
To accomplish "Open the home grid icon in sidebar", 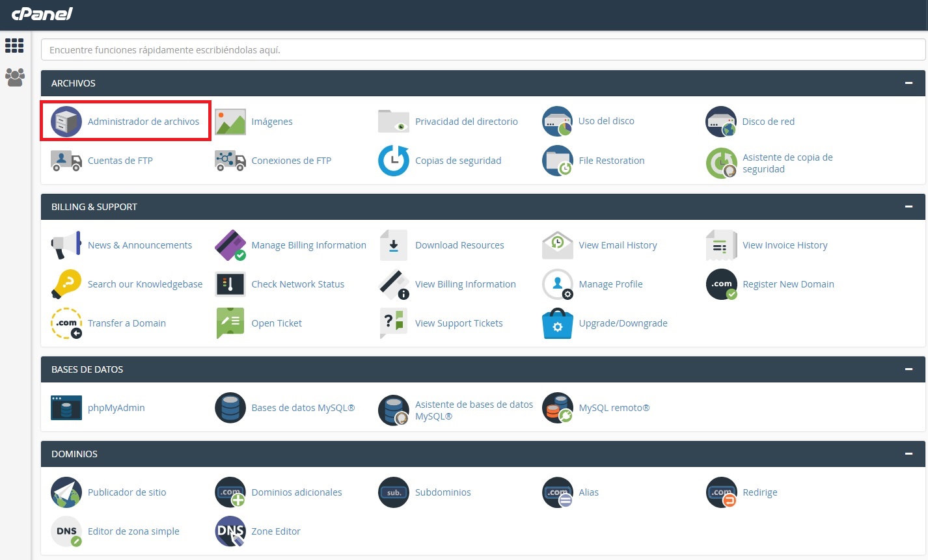I will click(x=14, y=46).
